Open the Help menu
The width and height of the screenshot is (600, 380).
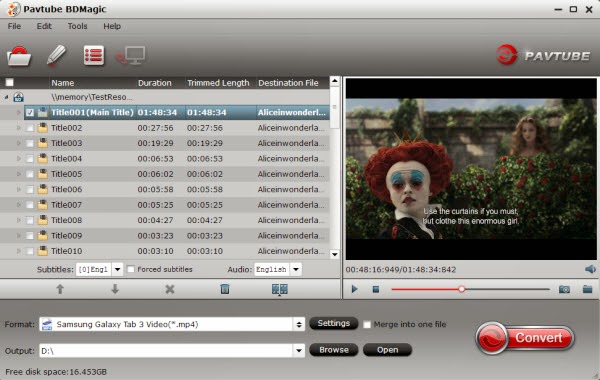tap(112, 26)
